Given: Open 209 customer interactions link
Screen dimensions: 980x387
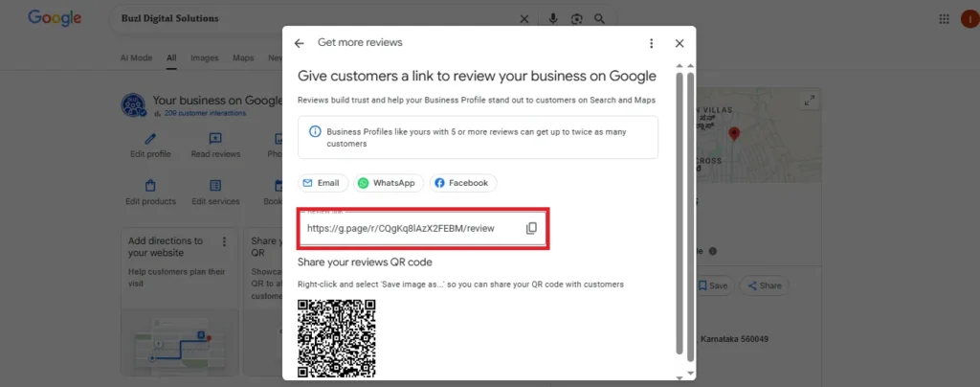Looking at the screenshot, I should [x=205, y=113].
